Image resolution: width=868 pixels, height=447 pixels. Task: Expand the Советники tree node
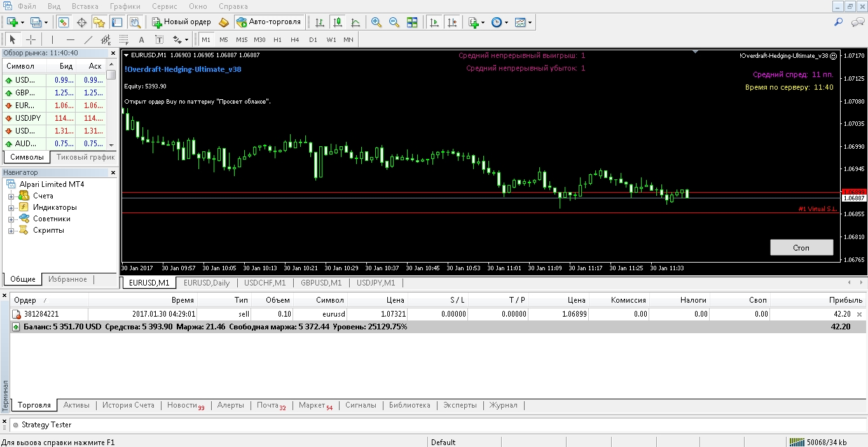tap(11, 219)
